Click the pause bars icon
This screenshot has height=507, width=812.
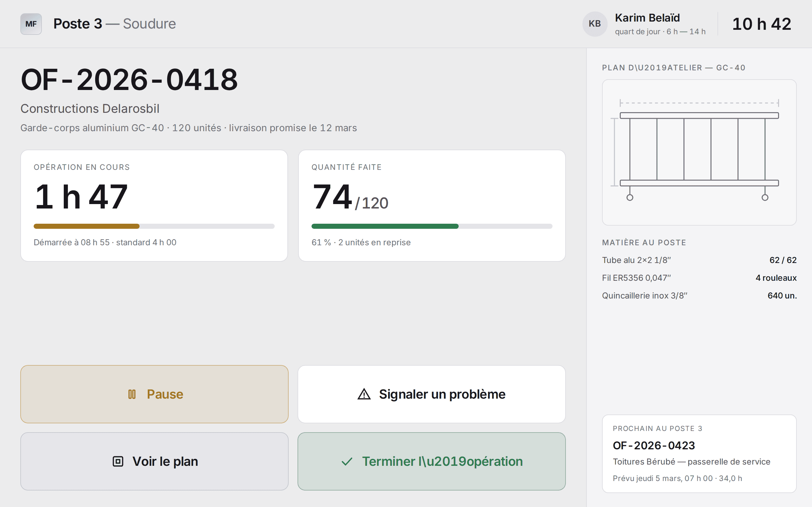point(132,394)
